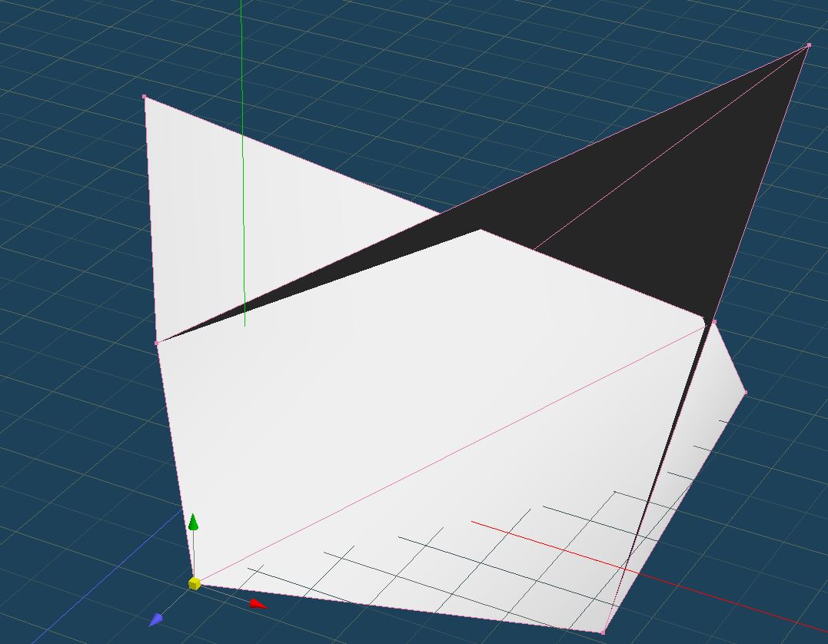Screen dimensions: 828x644
Task: Select the pink vertex at the dark face's apex
Action: [809, 46]
